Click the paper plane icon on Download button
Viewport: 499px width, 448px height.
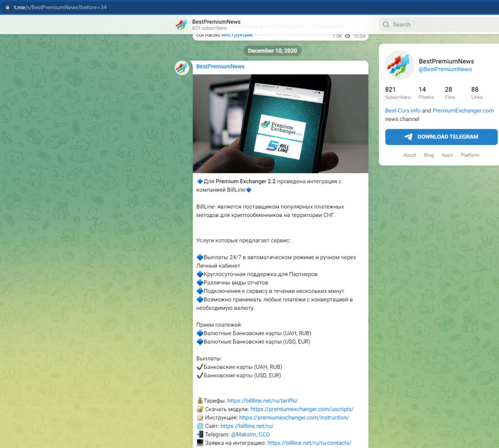408,137
